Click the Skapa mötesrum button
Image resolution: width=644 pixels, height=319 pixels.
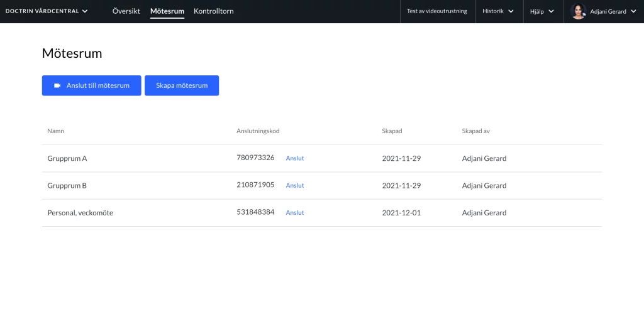coord(182,85)
